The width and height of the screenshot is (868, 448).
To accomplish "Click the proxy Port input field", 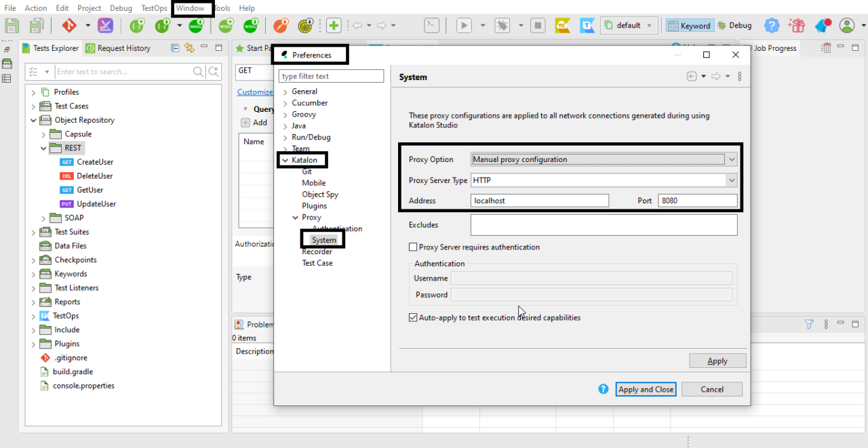I will coord(697,201).
